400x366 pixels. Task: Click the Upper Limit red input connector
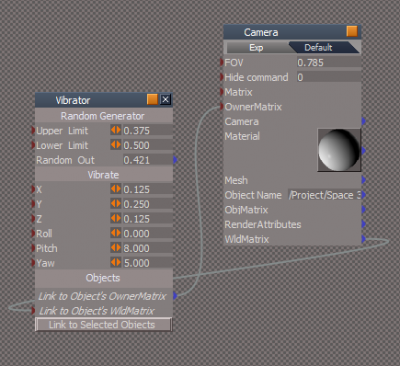click(x=33, y=130)
